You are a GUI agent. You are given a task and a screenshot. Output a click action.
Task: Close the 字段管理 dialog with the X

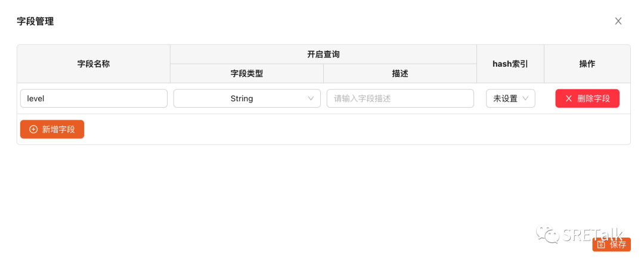click(618, 21)
